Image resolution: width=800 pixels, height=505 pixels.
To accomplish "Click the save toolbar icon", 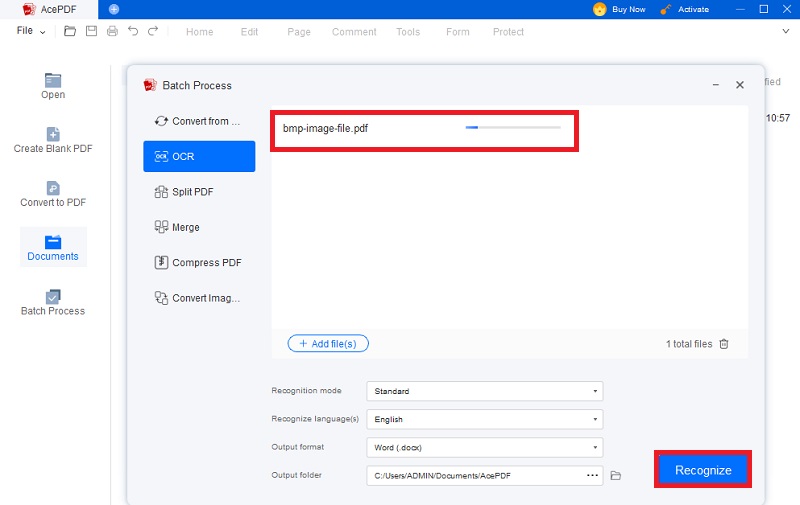I will 91,31.
